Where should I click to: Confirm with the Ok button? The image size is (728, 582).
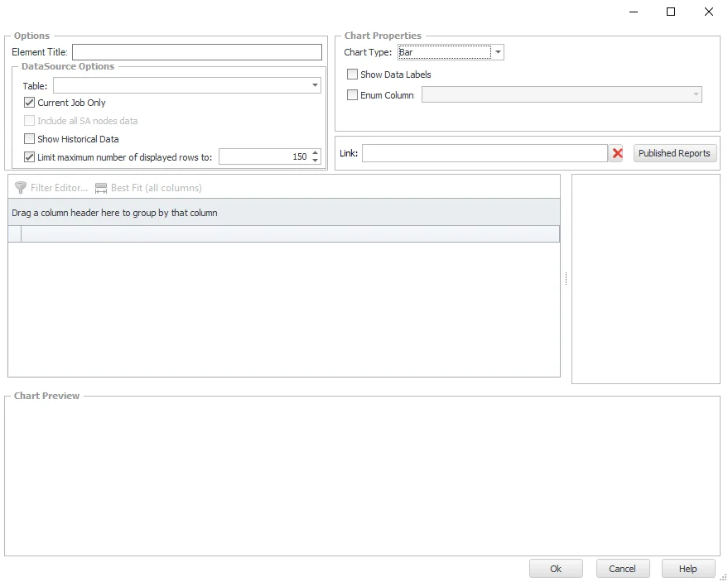(x=556, y=569)
